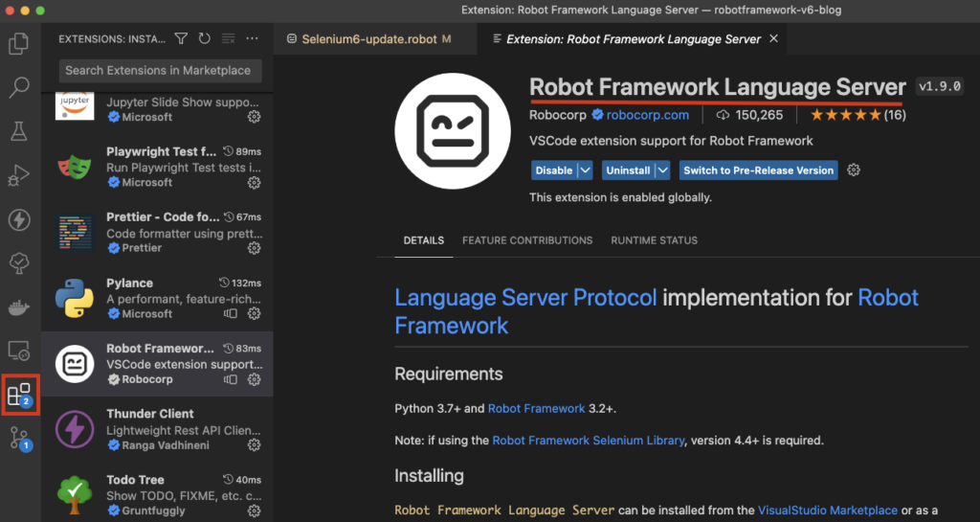The image size is (980, 522).
Task: Select Pylance extension in list
Action: coord(158,298)
